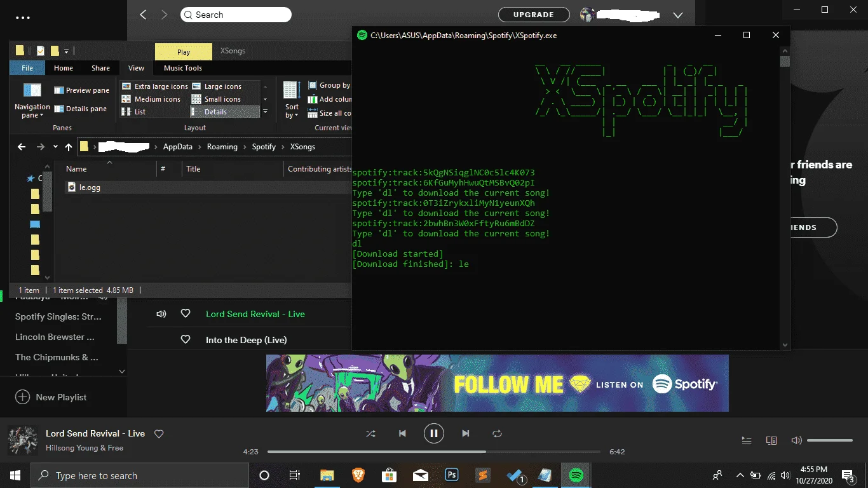Go up one folder level in Explorer

pyautogui.click(x=69, y=147)
